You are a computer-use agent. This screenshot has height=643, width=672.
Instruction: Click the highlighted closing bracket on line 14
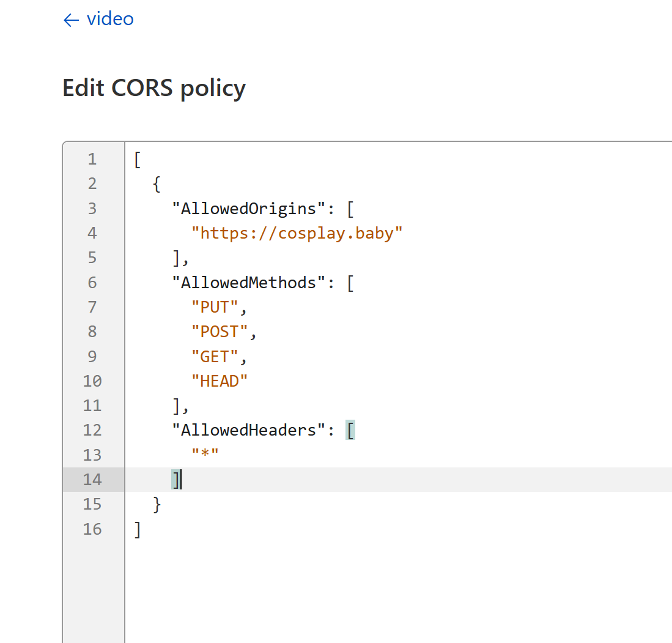pyautogui.click(x=176, y=480)
